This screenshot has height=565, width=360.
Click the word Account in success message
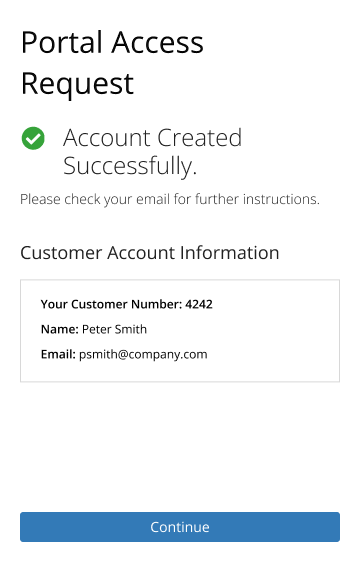(x=106, y=138)
